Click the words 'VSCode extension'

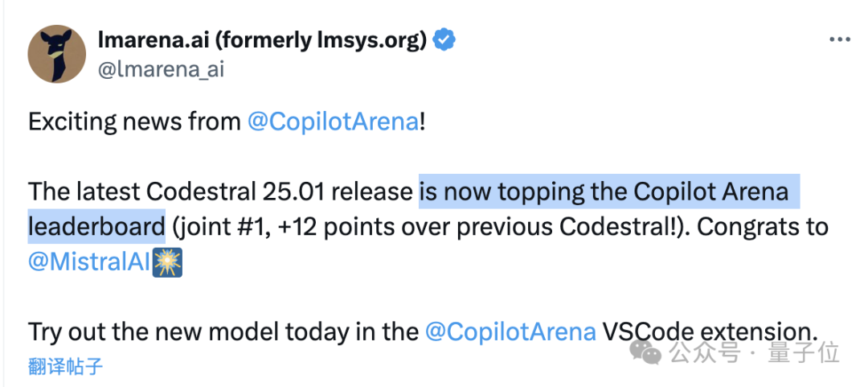pyautogui.click(x=710, y=331)
